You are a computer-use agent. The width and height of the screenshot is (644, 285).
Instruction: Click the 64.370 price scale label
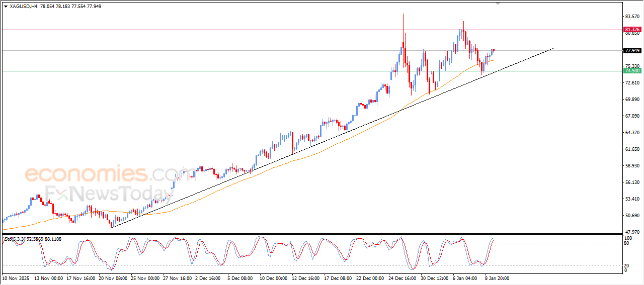coord(631,133)
